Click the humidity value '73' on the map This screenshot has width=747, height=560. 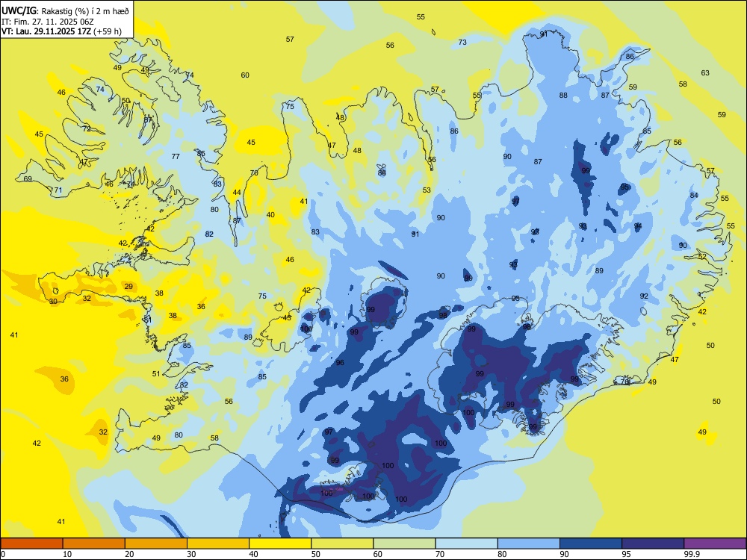pos(462,43)
